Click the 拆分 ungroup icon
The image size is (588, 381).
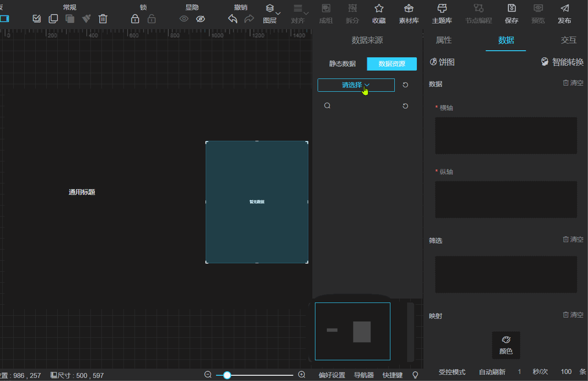(x=352, y=14)
